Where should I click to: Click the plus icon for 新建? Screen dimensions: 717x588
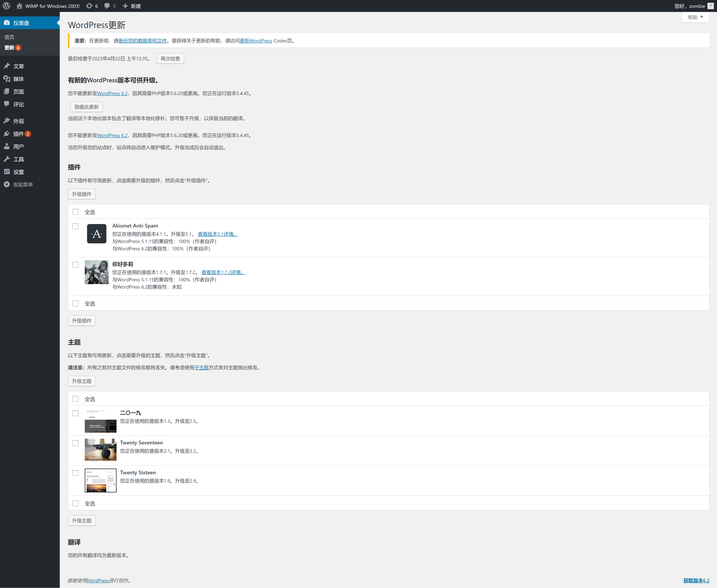point(125,6)
